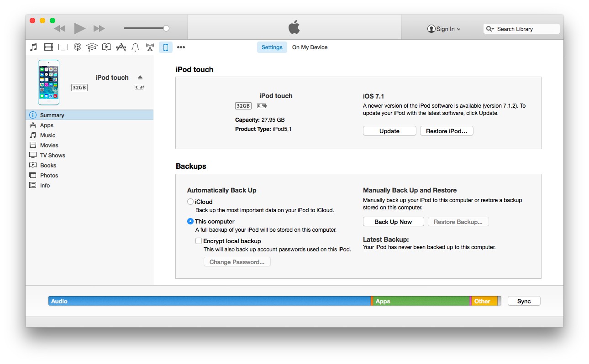Minimize the iTunes window (yellow button)
This screenshot has height=364, width=589.
42,21
